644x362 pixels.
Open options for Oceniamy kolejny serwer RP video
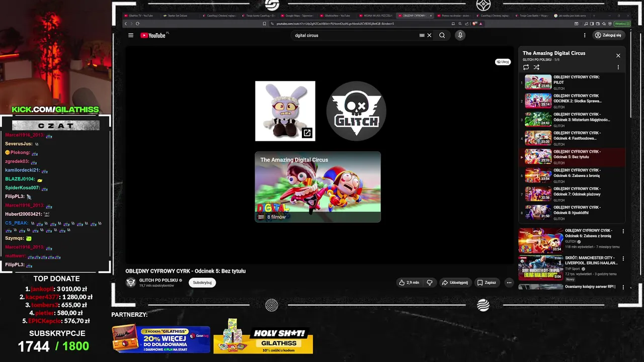[623, 287]
